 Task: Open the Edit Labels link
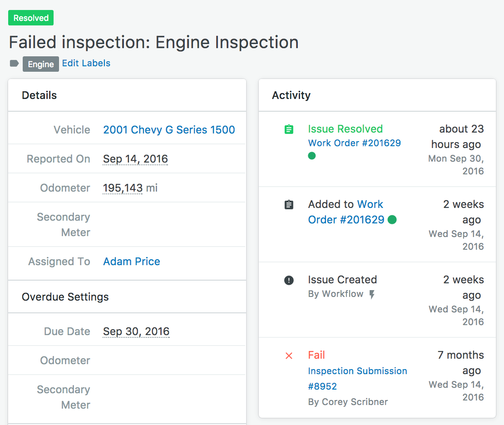(x=86, y=63)
